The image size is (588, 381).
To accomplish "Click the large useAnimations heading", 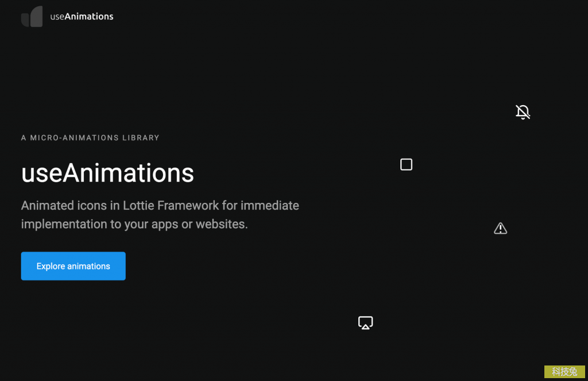I will coord(107,173).
